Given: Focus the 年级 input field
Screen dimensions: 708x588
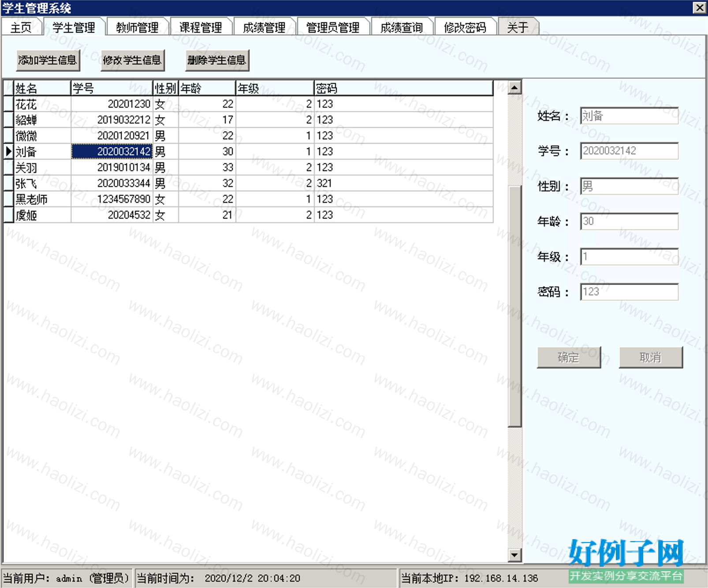Looking at the screenshot, I should [629, 257].
